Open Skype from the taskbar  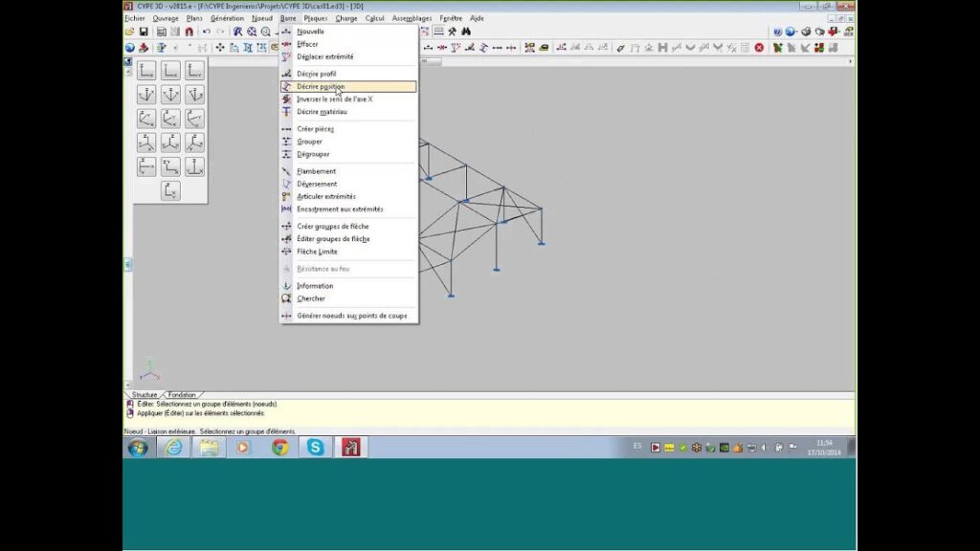(x=315, y=447)
